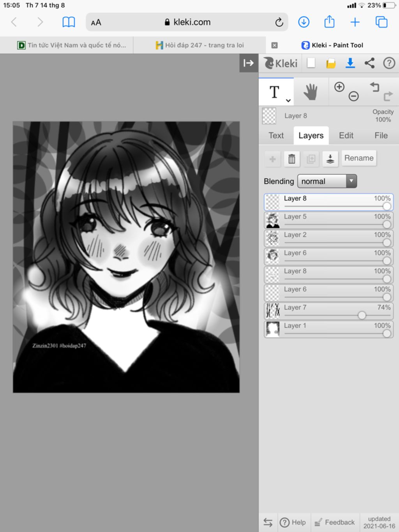The image size is (399, 532).
Task: Undo the last action
Action: (x=374, y=87)
